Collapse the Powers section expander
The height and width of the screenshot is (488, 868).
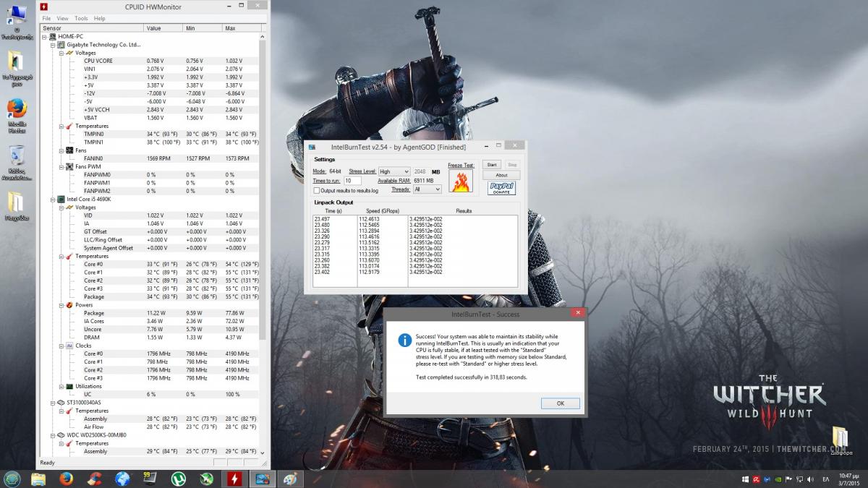click(61, 305)
